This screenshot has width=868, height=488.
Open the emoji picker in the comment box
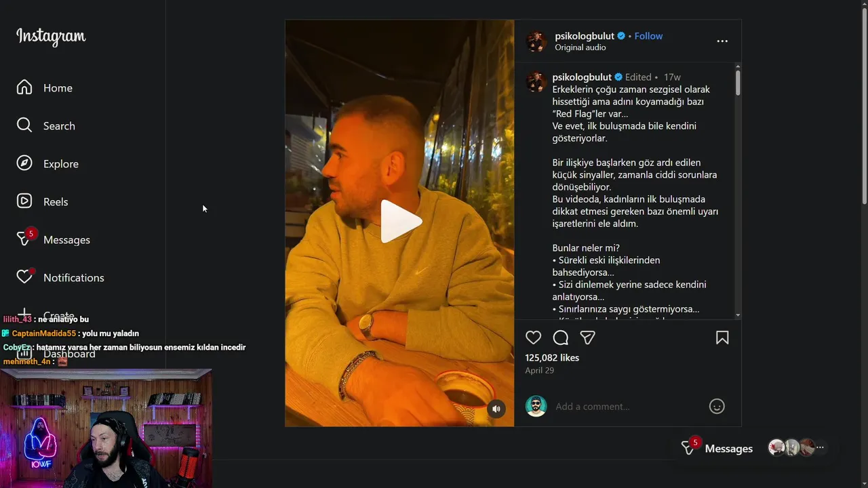[x=717, y=406]
